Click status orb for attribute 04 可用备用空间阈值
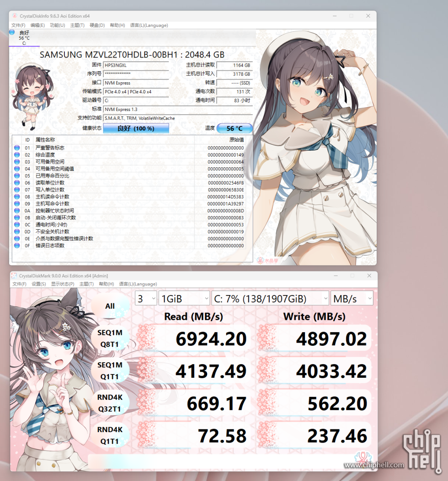Screen dimensions: 448x481 [17, 169]
